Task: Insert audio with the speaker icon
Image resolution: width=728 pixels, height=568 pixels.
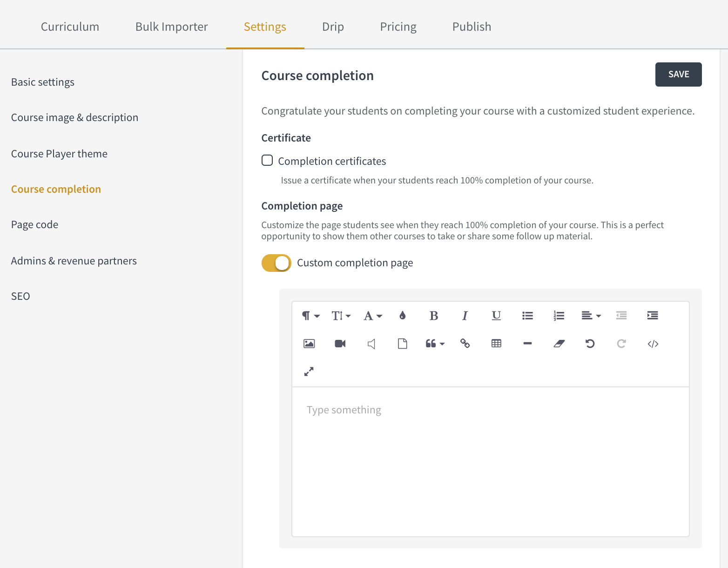Action: [x=371, y=344]
